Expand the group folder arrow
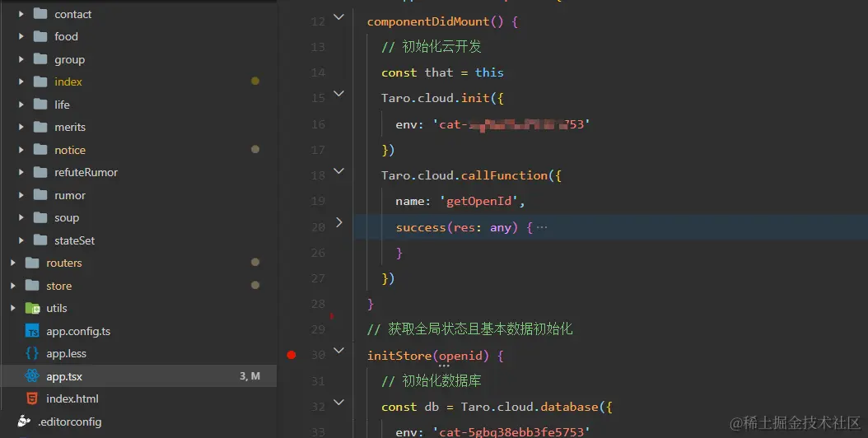The image size is (868, 438). pyautogui.click(x=21, y=59)
